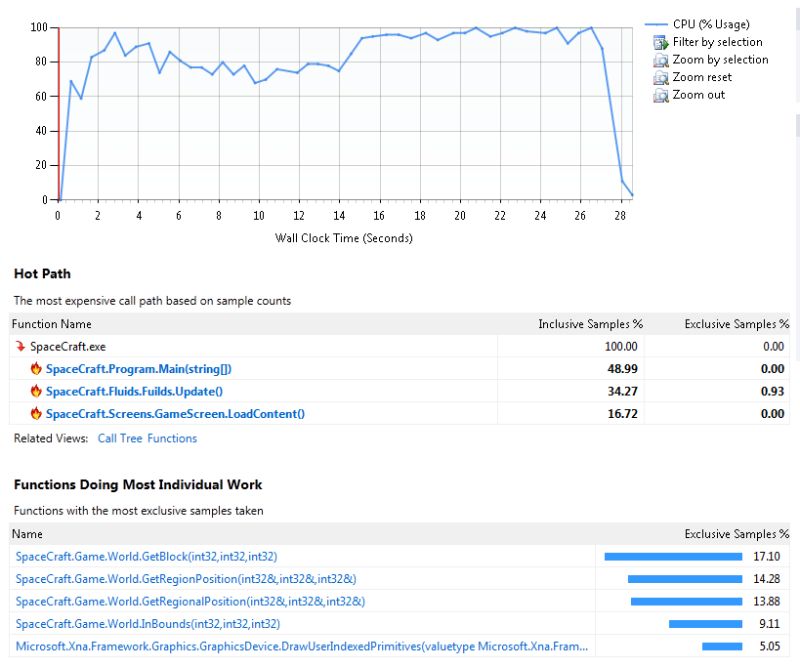Click the 16.72 inclusive samples value
This screenshot has height=667, width=800.
click(622, 414)
